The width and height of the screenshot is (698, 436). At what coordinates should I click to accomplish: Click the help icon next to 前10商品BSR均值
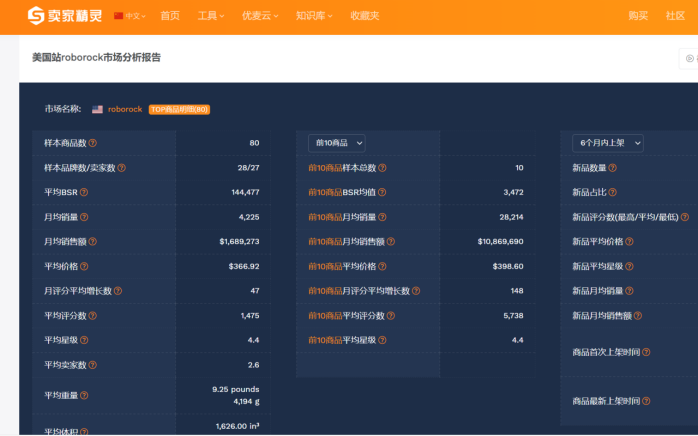[x=382, y=192]
